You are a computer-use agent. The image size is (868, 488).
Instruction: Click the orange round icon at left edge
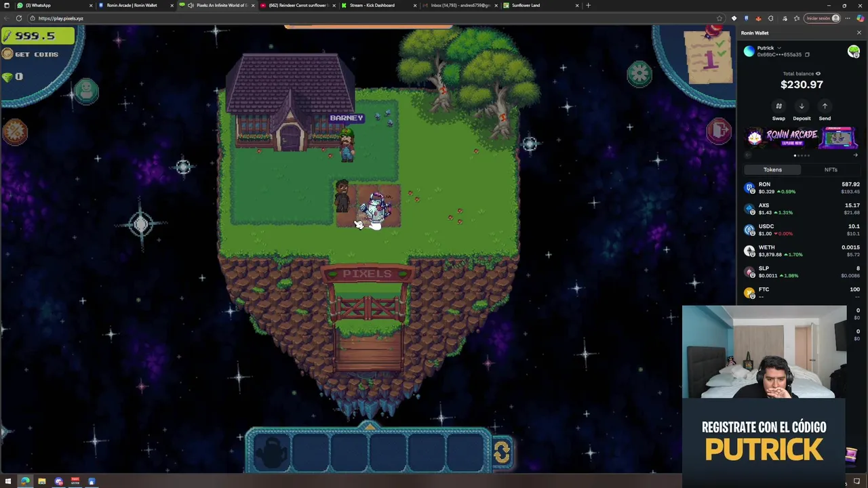pos(14,131)
